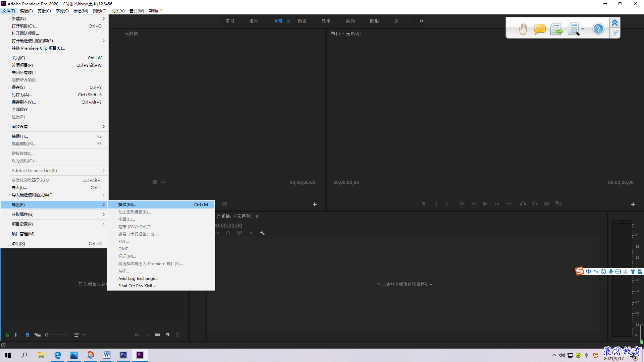The image size is (644, 362).
Task: Click timeline display settings wrench icon
Action: tap(262, 233)
